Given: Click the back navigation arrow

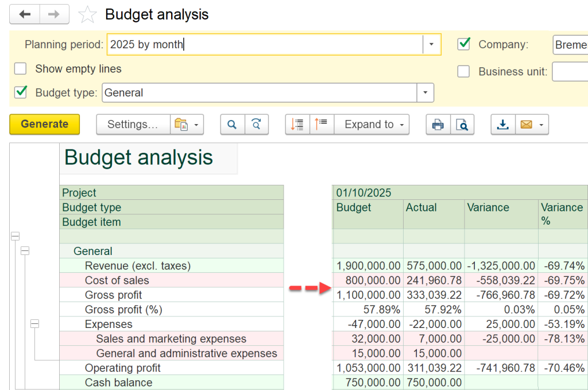Looking at the screenshot, I should click(x=25, y=14).
